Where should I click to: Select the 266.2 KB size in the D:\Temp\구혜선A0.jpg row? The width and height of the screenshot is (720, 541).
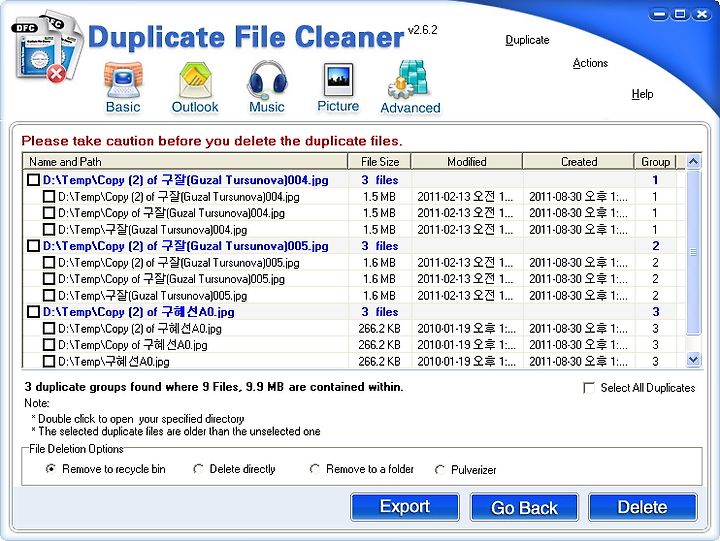tap(379, 361)
